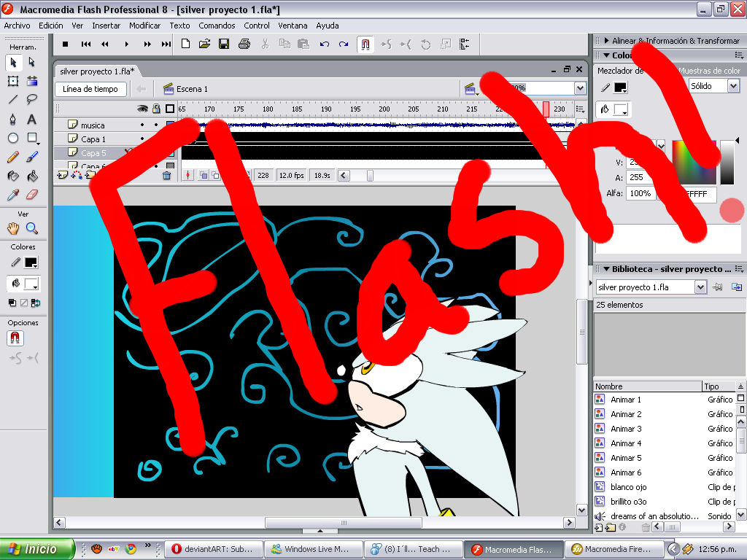Click the Print icon in the toolbar

244,44
